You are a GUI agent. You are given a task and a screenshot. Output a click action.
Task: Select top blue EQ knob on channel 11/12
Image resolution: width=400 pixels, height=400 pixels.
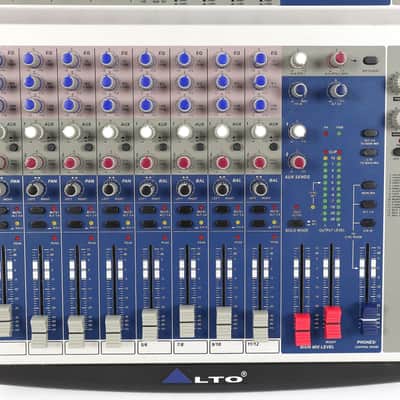[x=260, y=59]
